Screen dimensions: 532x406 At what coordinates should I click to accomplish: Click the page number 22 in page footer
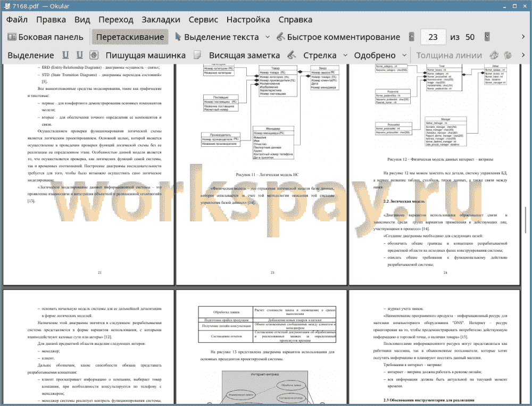[99, 272]
